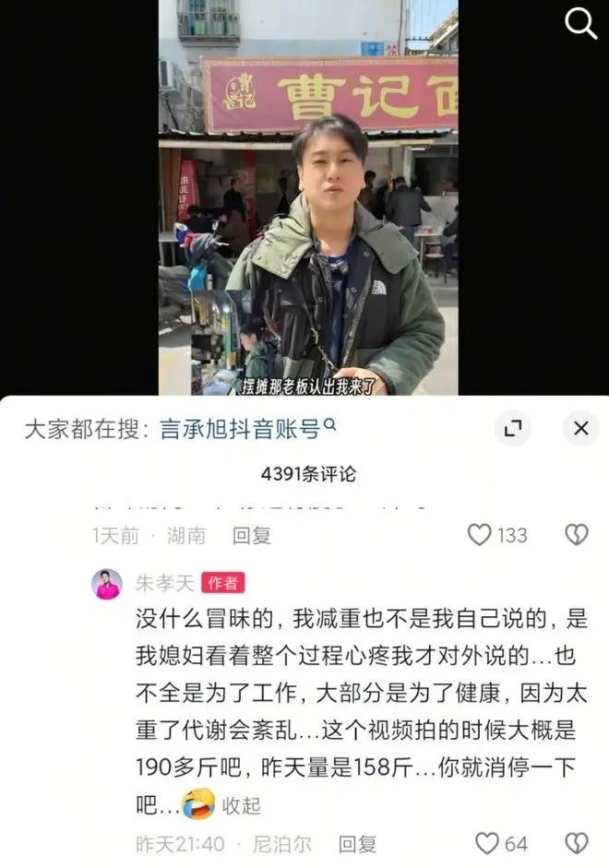Tap the 4391条评论 header
Image resolution: width=609 pixels, height=868 pixels.
pos(308,474)
